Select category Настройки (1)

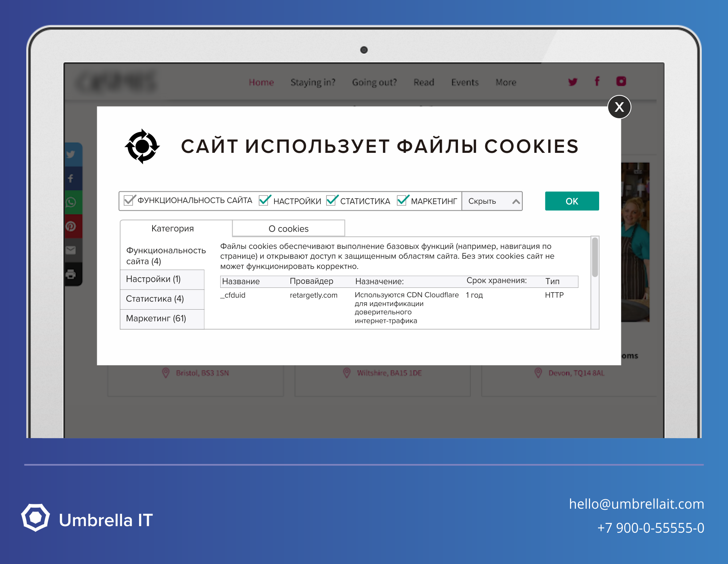(162, 279)
